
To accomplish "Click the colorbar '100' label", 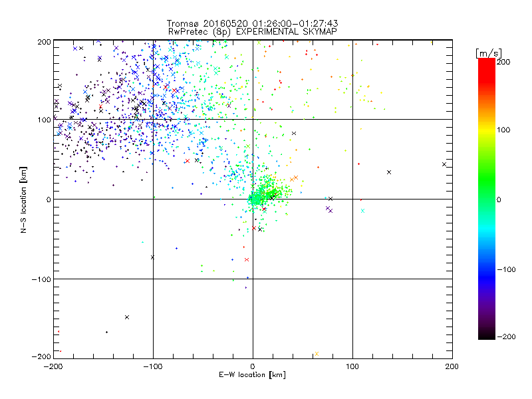I will [x=503, y=130].
